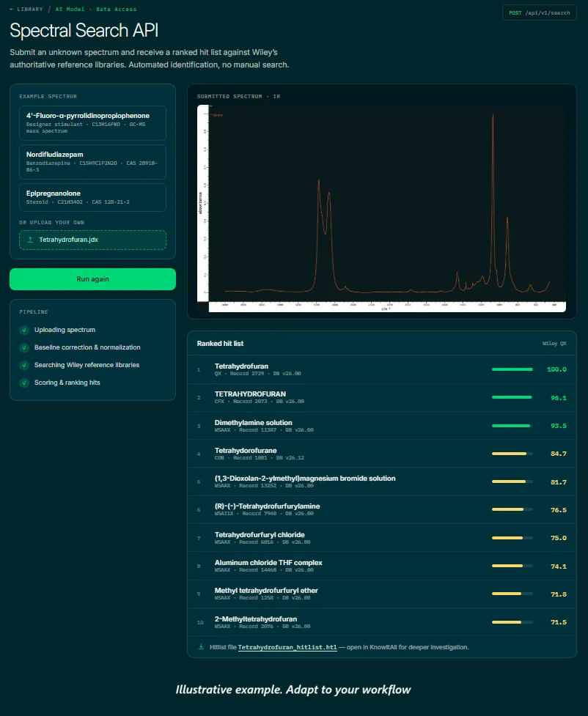Click the Wiley QX label in hit list header

click(554, 344)
